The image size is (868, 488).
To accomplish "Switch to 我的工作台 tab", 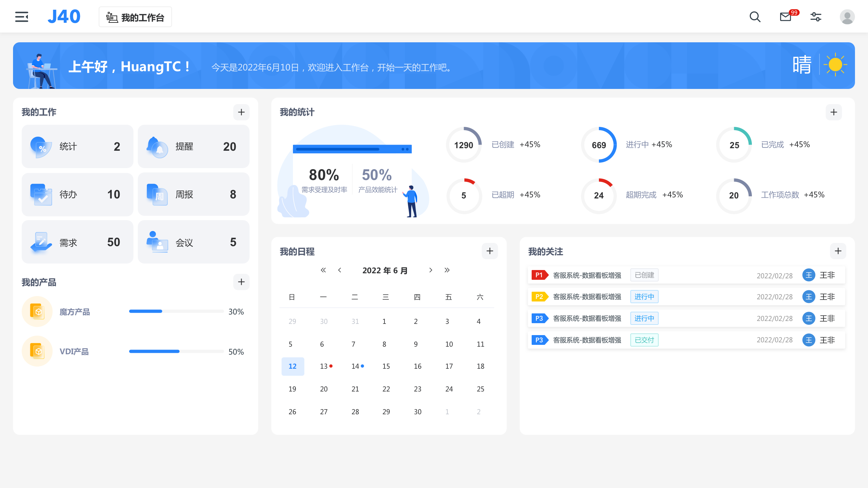I will click(135, 17).
